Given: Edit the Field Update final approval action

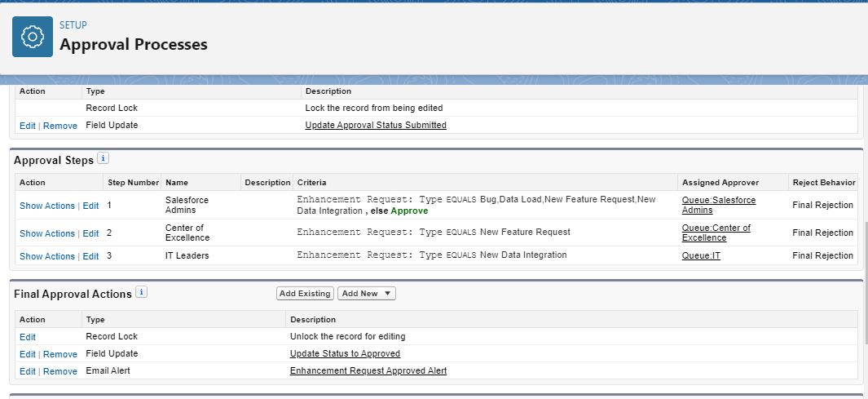Looking at the screenshot, I should pos(28,355).
